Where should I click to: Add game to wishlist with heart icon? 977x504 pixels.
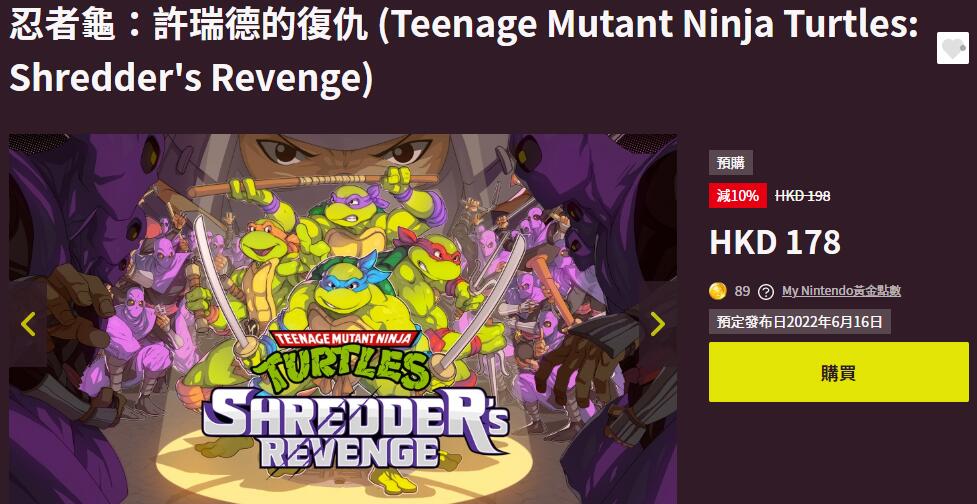(x=953, y=48)
